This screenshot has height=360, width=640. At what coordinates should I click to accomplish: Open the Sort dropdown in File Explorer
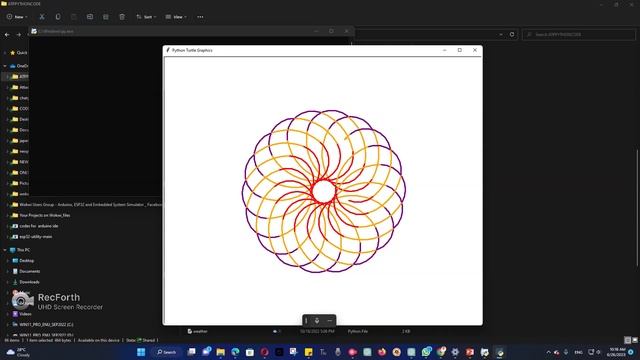coord(146,17)
